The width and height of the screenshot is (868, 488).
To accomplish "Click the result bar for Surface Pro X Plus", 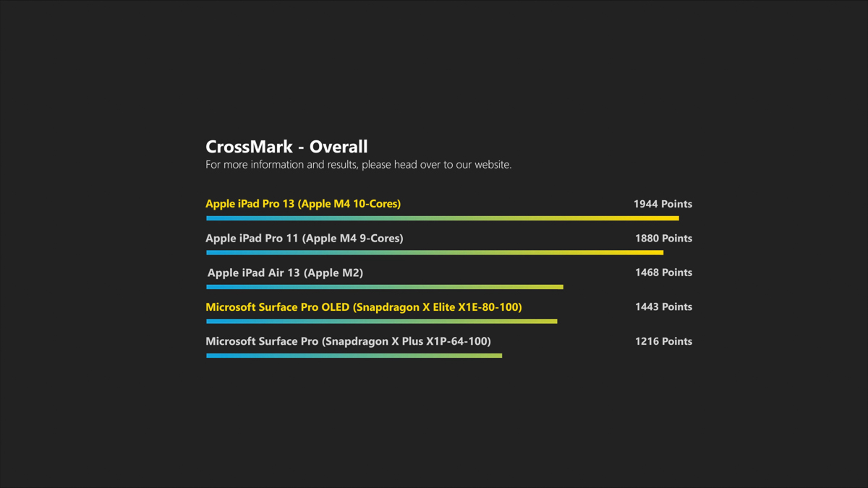I will (x=354, y=356).
